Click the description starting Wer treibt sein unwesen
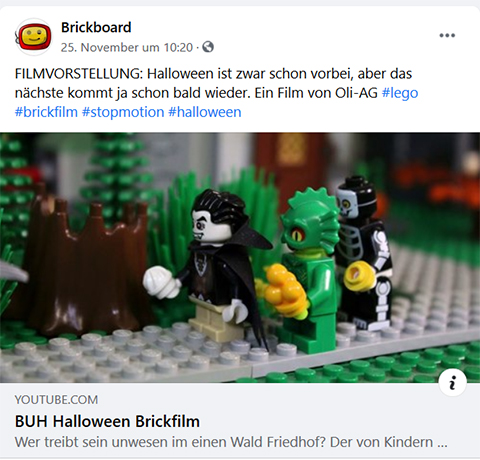The image size is (480, 460). [x=231, y=442]
